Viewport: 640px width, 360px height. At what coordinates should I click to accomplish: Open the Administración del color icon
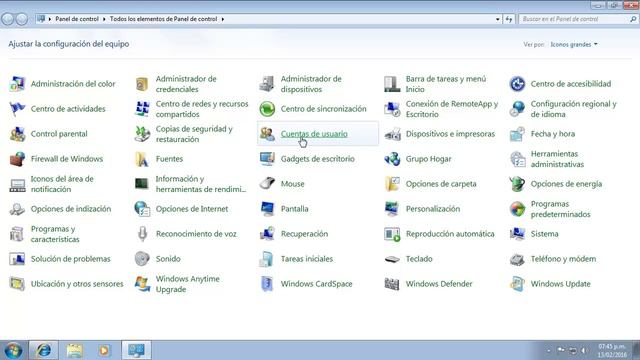(17, 84)
